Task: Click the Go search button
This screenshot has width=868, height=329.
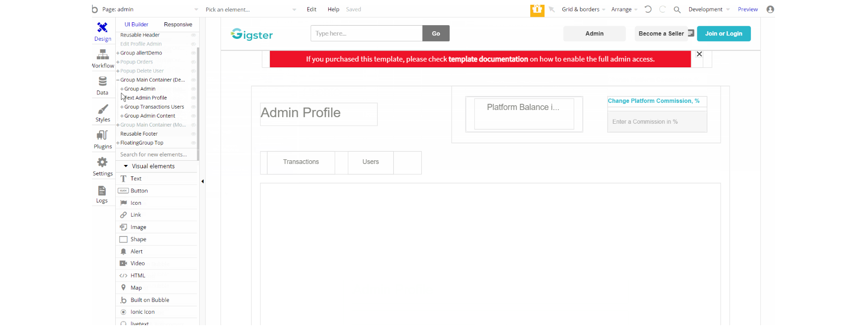Action: point(436,34)
